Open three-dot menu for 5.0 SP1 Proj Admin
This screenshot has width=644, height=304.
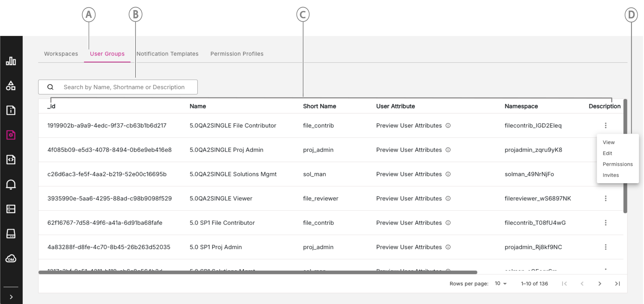click(606, 247)
